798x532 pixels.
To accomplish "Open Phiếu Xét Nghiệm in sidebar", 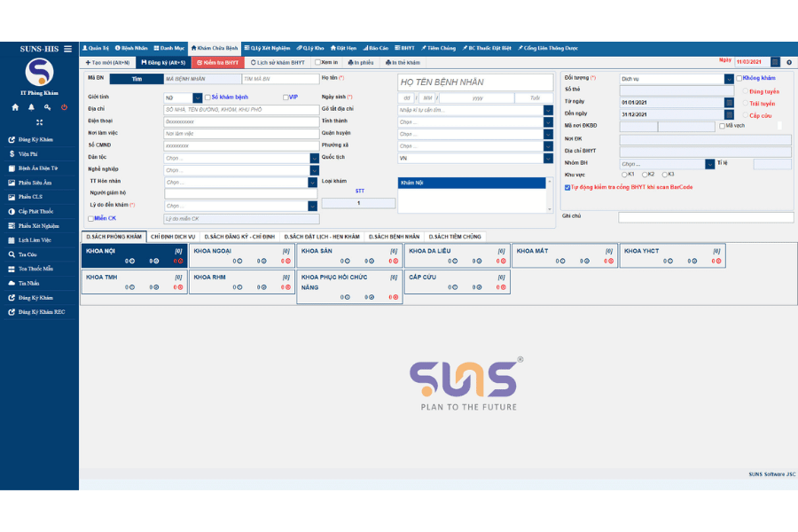I will click(39, 225).
